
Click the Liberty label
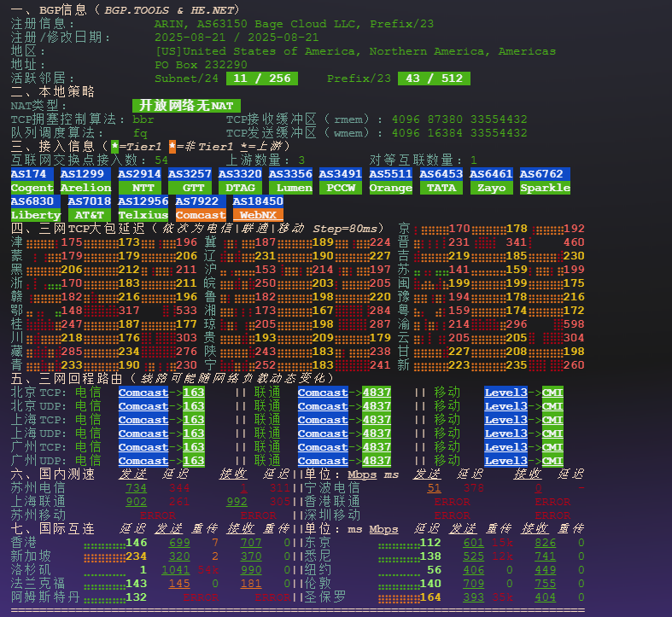tap(36, 215)
